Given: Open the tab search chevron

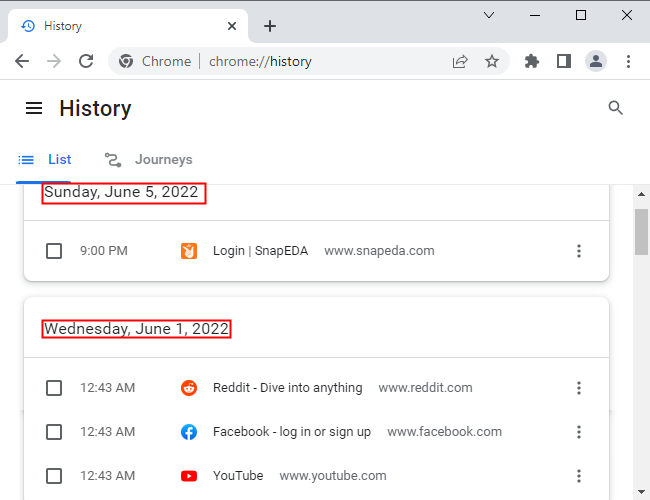Looking at the screenshot, I should [489, 15].
